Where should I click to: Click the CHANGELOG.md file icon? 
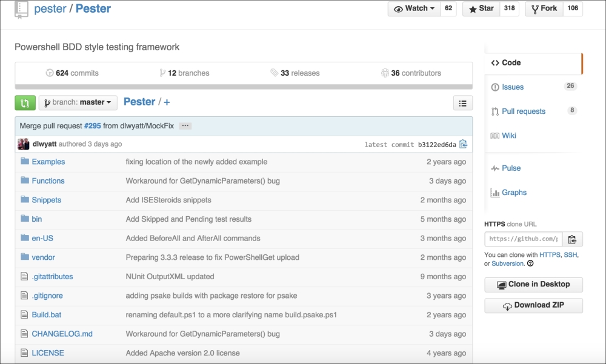pyautogui.click(x=24, y=334)
